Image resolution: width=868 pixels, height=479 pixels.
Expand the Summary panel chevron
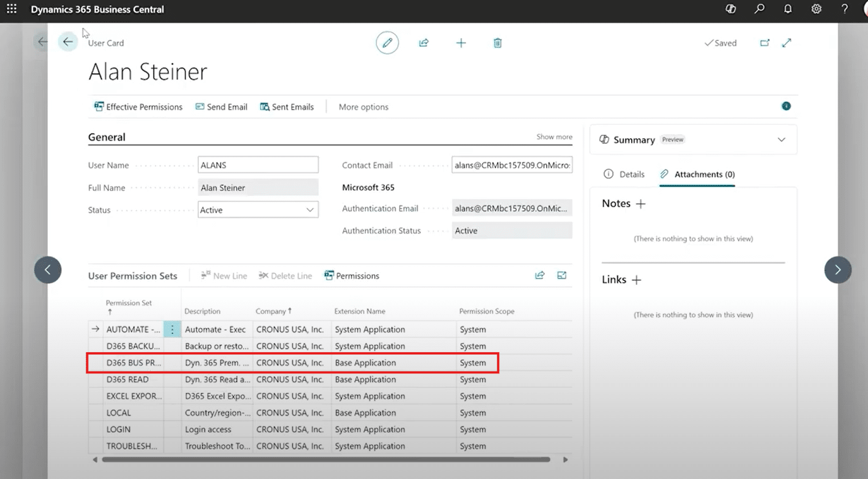point(781,140)
